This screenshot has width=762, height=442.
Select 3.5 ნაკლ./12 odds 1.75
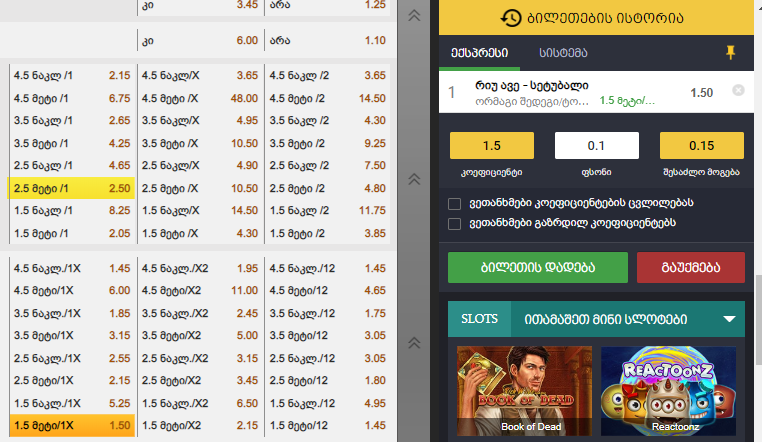[328, 314]
